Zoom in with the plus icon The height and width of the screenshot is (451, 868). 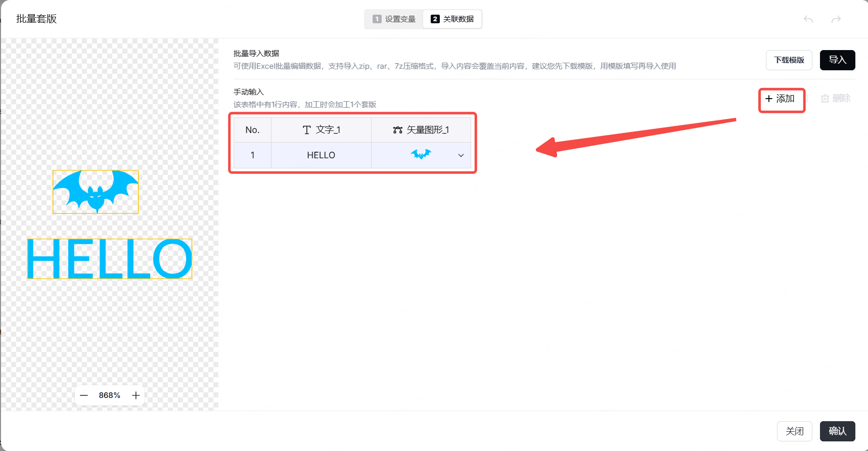point(135,395)
